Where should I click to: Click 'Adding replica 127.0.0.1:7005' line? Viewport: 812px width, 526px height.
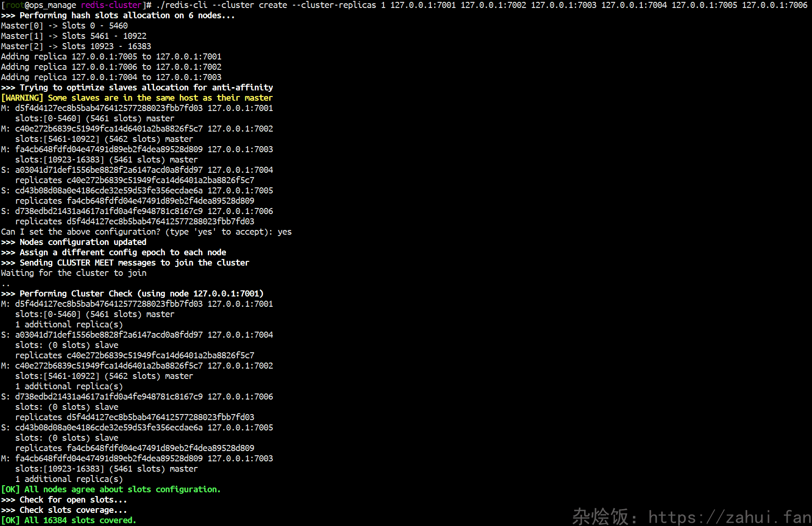click(x=111, y=57)
